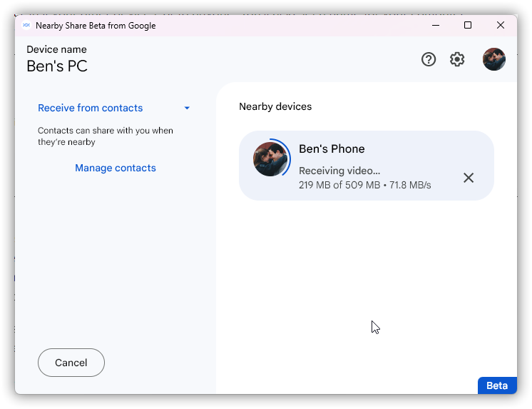Open the Manage contacts link
This screenshot has width=532, height=409.
(116, 168)
